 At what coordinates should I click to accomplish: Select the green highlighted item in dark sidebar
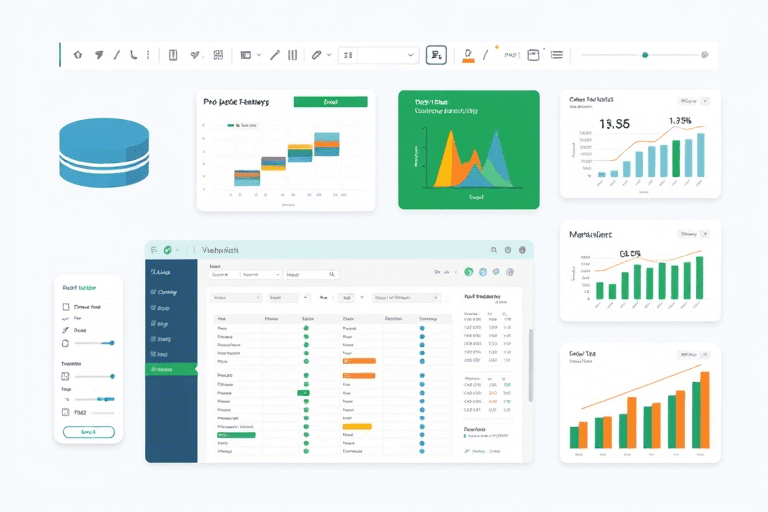[171, 370]
